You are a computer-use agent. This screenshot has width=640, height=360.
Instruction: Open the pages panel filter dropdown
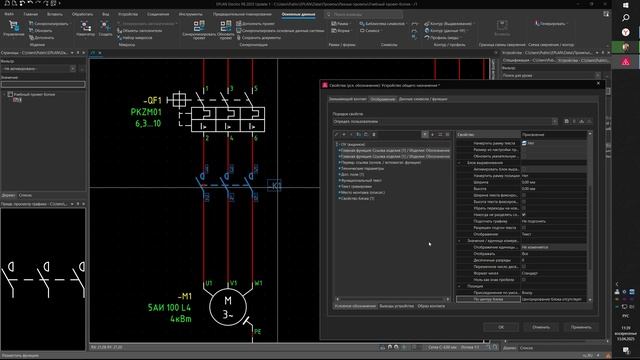click(72, 69)
